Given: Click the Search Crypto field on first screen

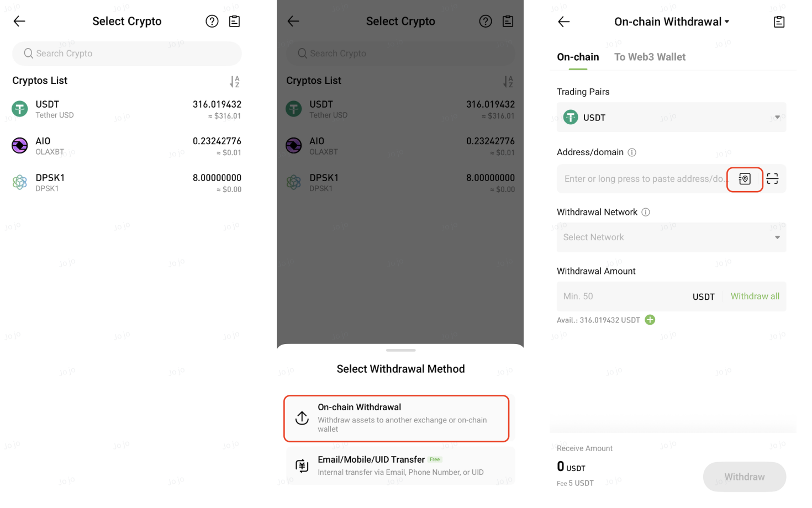Looking at the screenshot, I should click(x=127, y=54).
